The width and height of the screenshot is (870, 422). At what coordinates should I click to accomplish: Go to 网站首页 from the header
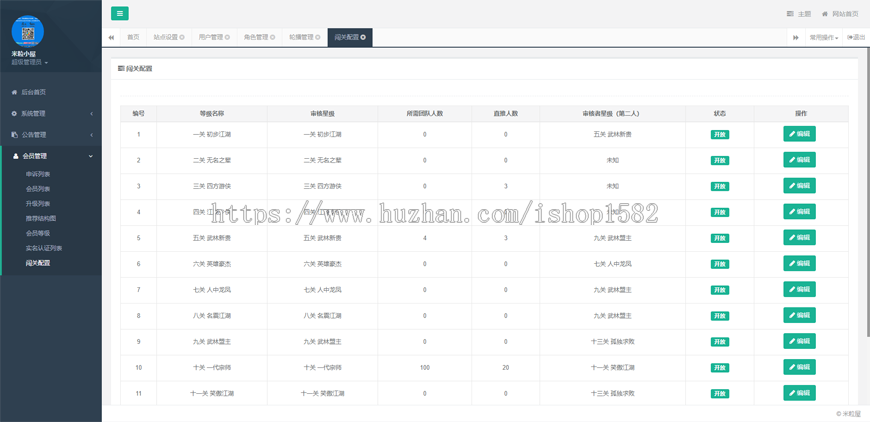click(x=840, y=14)
